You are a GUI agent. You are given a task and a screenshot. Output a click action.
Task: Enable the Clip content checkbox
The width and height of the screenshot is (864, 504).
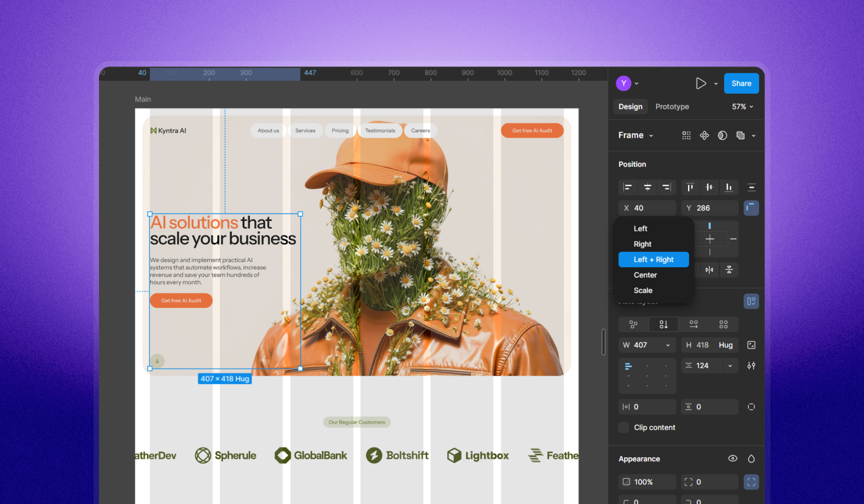(624, 427)
